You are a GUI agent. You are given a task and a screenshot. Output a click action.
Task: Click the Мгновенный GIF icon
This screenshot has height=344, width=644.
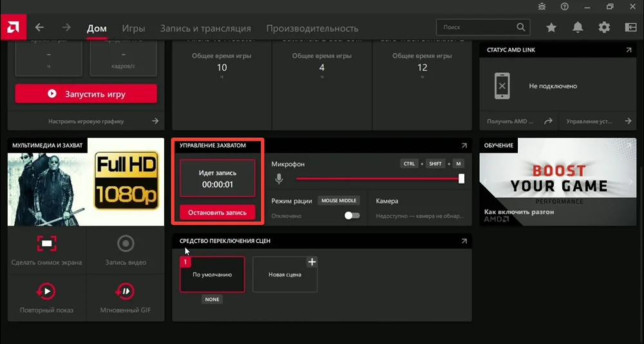[x=126, y=291]
